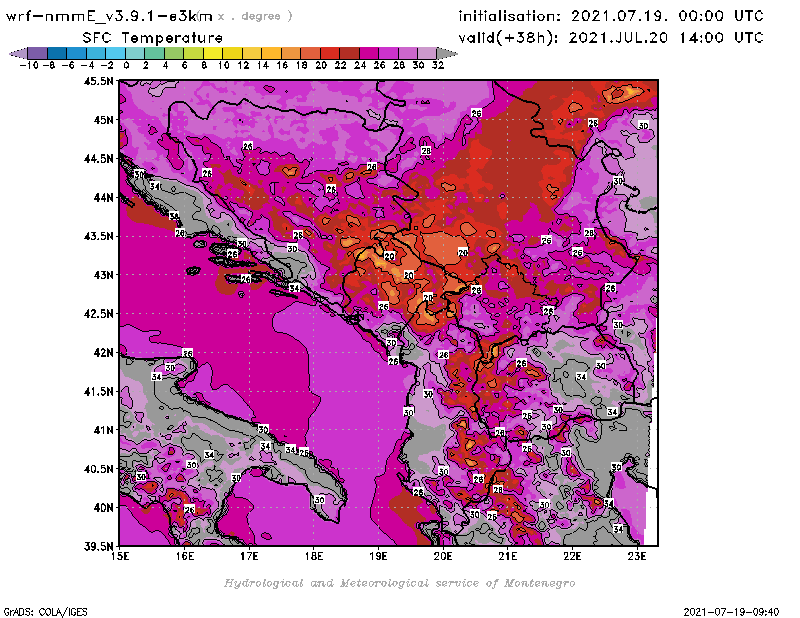The image size is (800, 618).
Task: Click the '16E' longitude label
Action: click(185, 556)
